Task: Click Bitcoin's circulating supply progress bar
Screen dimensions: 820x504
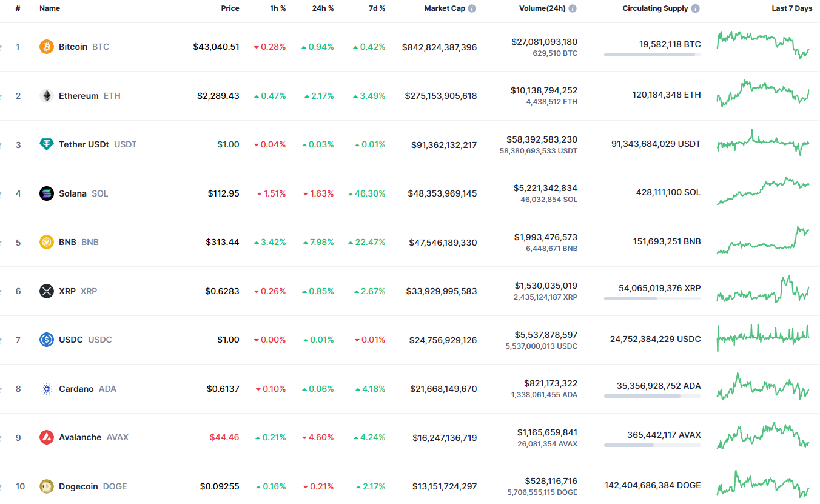Action: [652, 55]
